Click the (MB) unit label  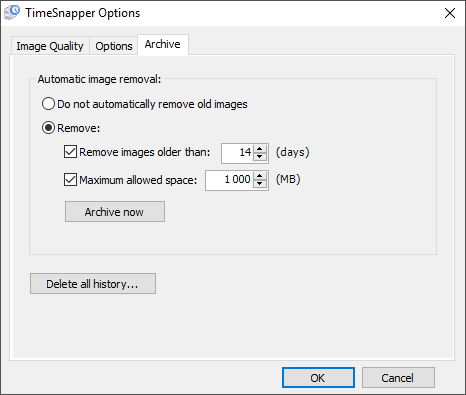(x=288, y=179)
